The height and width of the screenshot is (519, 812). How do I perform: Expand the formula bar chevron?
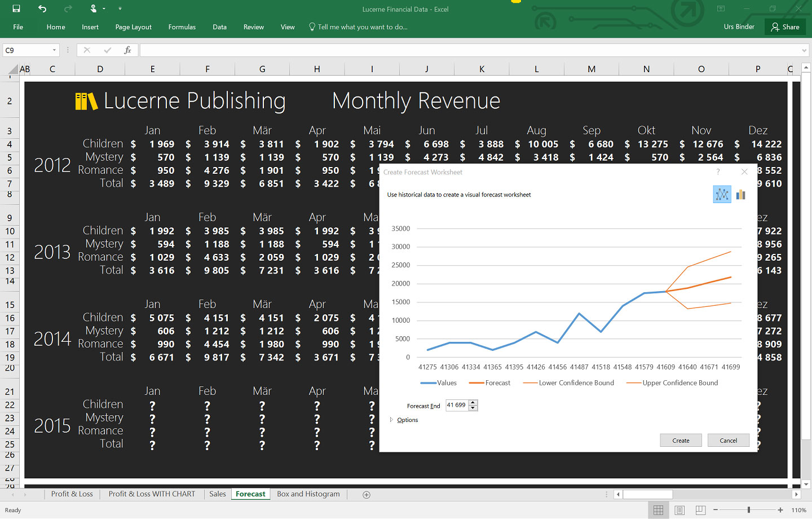coord(804,50)
